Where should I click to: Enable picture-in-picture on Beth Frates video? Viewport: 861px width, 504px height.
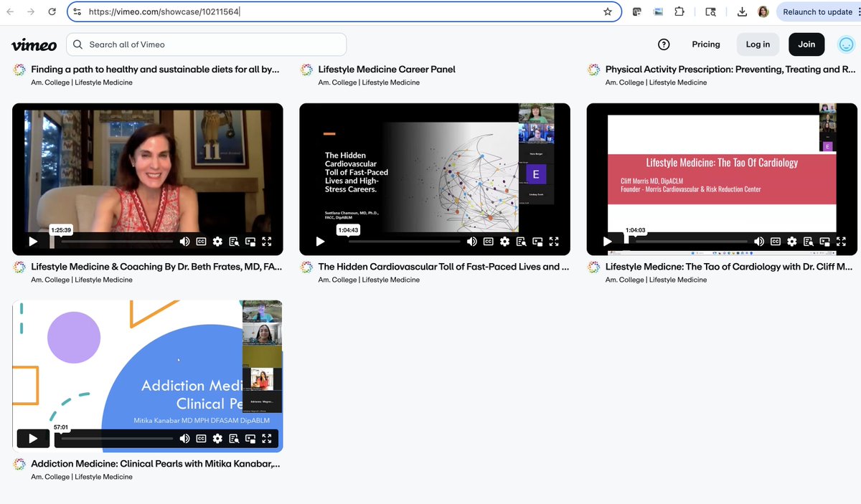coord(250,242)
